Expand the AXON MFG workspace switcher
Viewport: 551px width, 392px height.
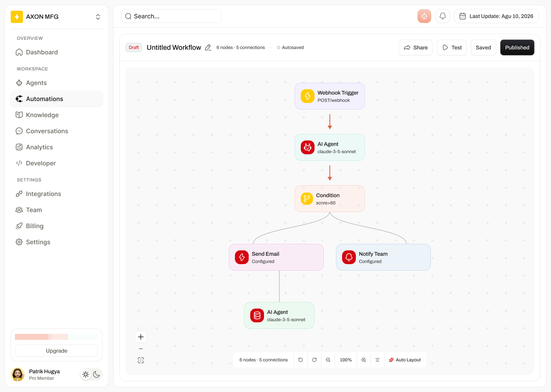click(98, 17)
